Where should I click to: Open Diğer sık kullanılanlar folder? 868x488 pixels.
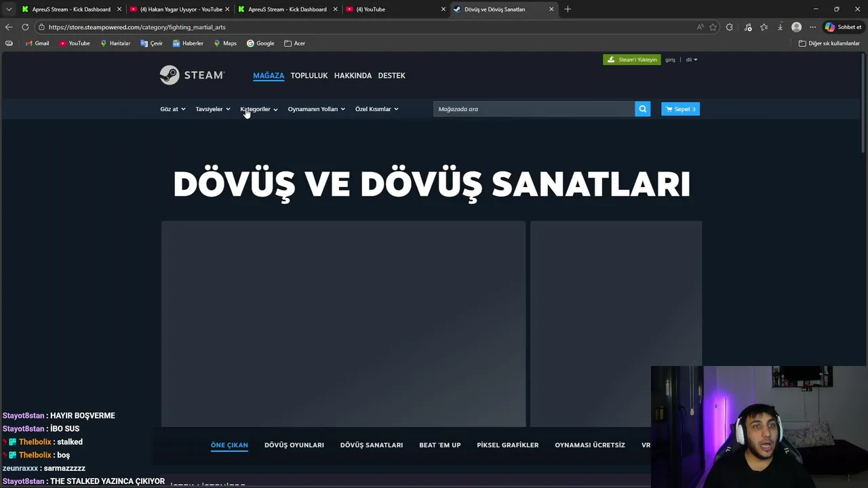(829, 43)
